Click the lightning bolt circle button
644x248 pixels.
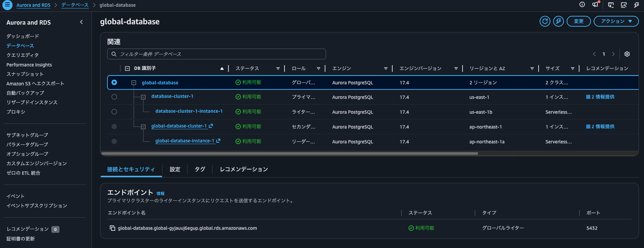558,21
